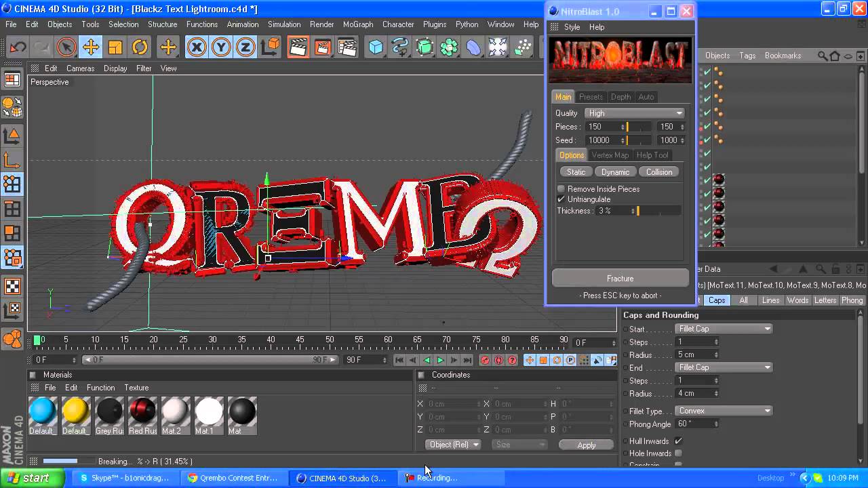
Task: Click the World coordinate system icon
Action: [270, 47]
